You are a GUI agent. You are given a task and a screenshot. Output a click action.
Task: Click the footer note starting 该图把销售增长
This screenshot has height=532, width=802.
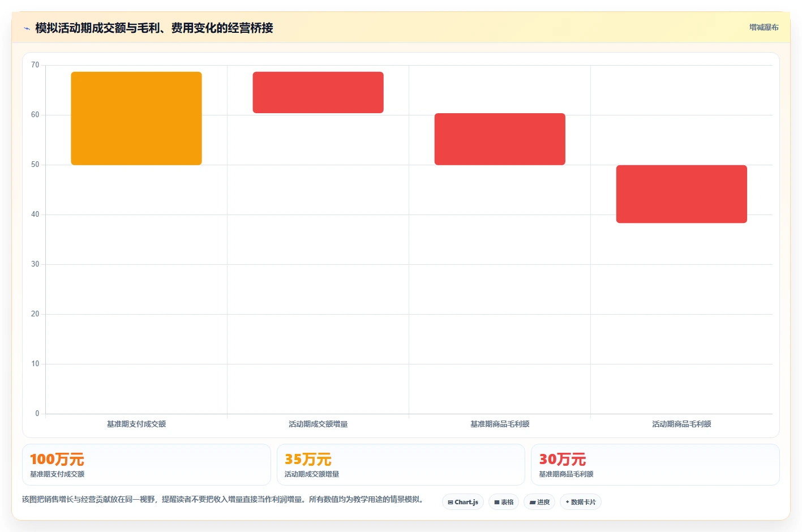pos(223,499)
